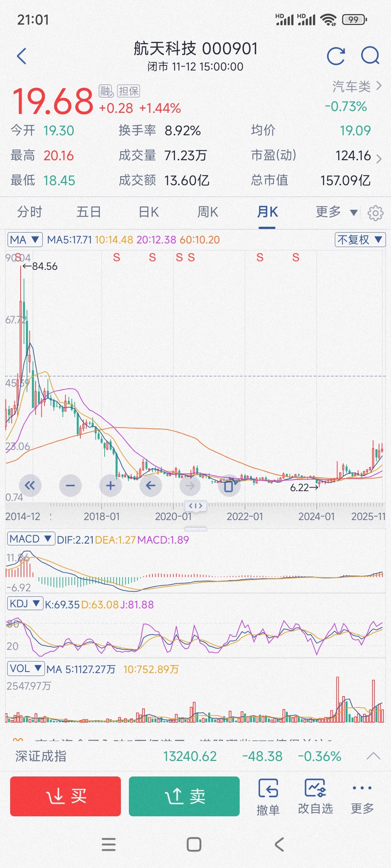Expand 市盈(动) details chevron

pos(379,158)
